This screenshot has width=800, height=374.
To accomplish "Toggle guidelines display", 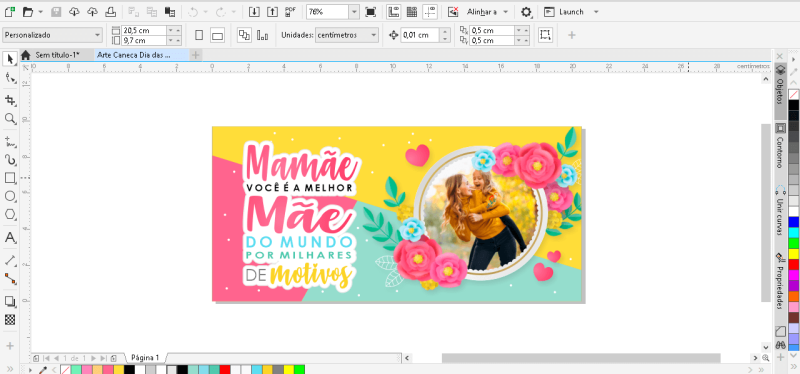I will [430, 11].
